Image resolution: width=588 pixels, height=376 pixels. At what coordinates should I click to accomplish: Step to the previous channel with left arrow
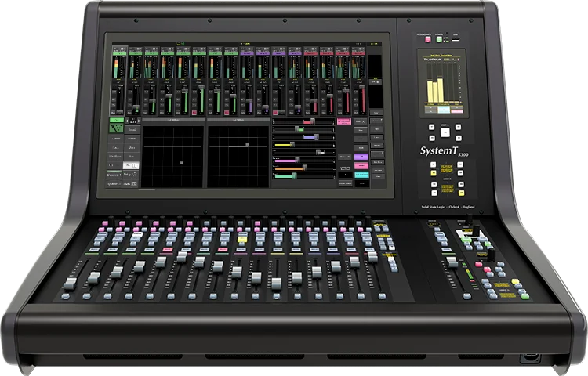(x=127, y=121)
